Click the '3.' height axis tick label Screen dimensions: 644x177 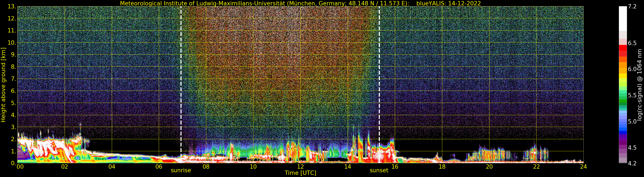pos(13,127)
